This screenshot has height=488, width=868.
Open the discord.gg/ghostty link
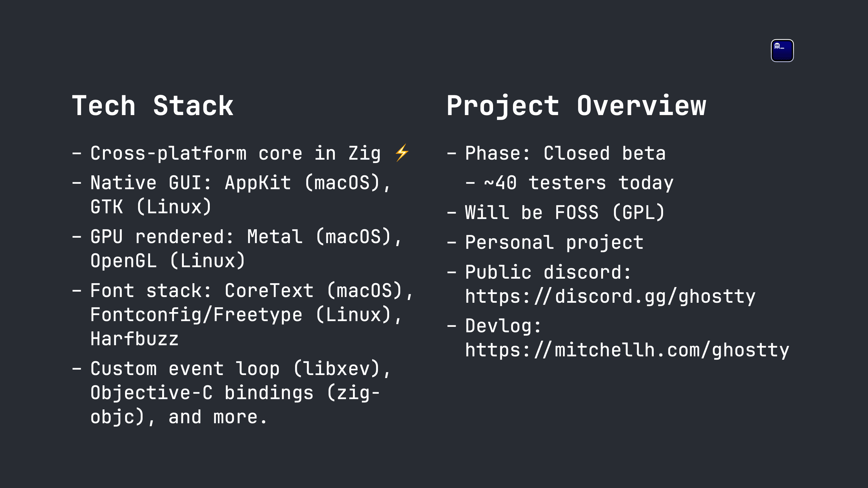tap(610, 297)
